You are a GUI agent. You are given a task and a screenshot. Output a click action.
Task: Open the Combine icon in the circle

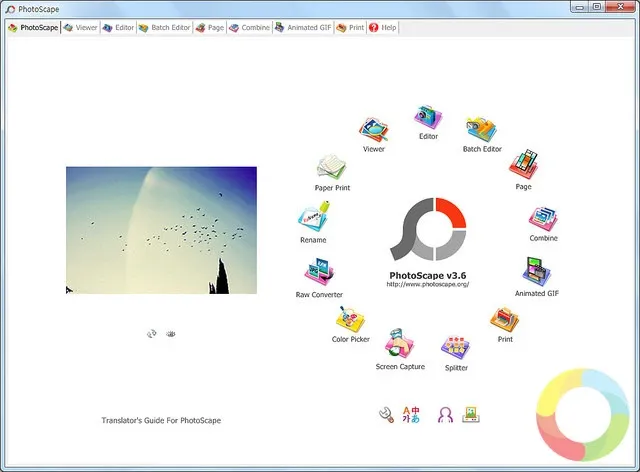(x=543, y=219)
